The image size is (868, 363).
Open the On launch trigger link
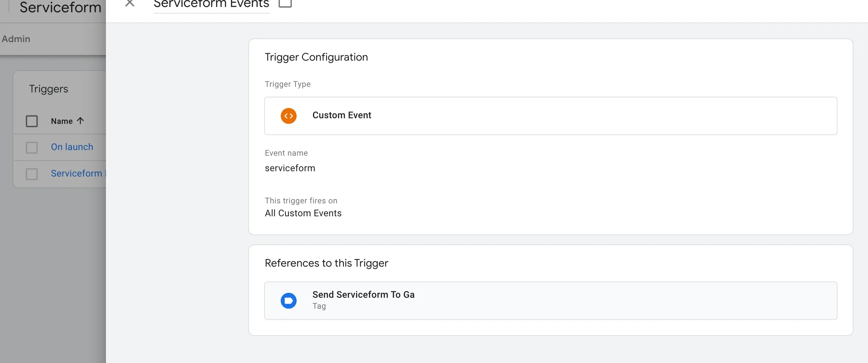(72, 147)
